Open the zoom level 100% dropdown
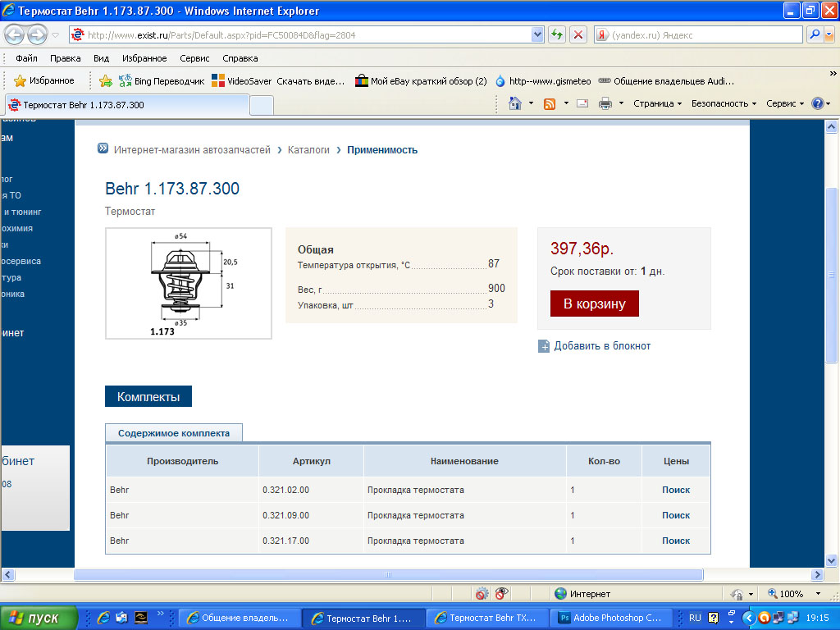 (818, 594)
